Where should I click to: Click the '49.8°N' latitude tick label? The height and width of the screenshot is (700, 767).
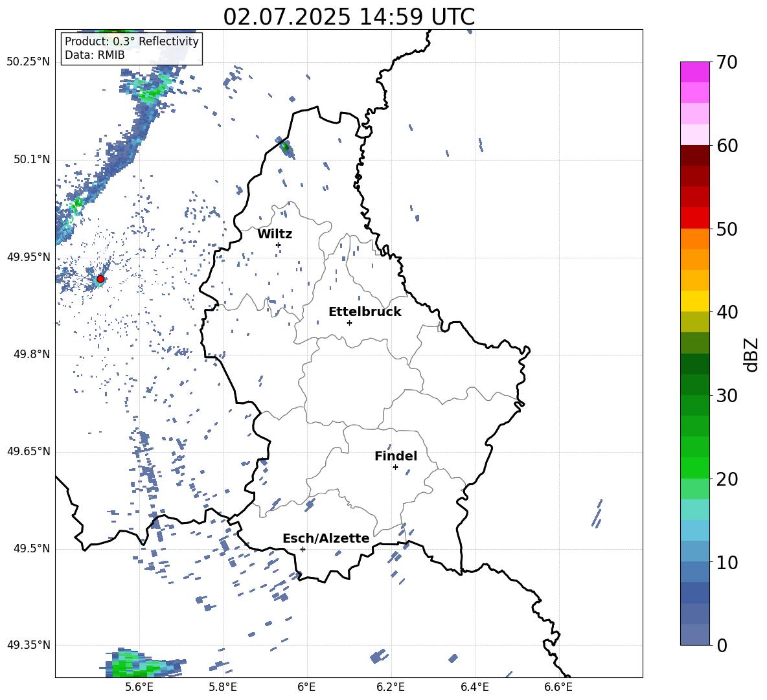coord(32,354)
